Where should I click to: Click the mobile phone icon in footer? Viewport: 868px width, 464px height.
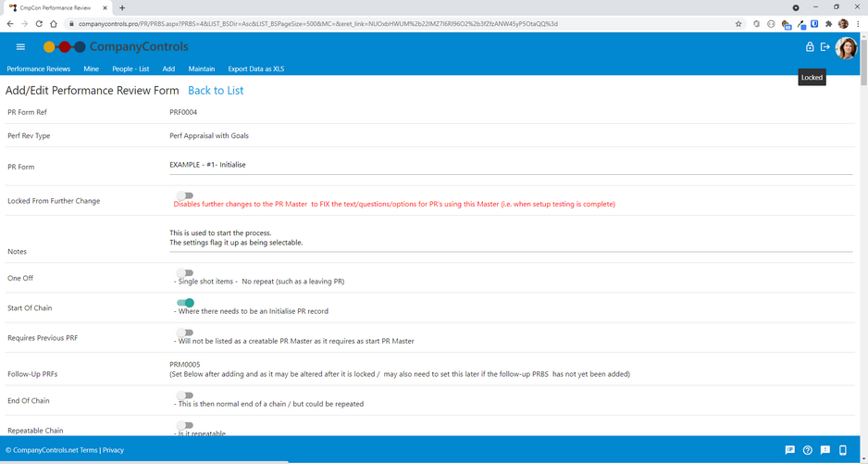point(843,449)
